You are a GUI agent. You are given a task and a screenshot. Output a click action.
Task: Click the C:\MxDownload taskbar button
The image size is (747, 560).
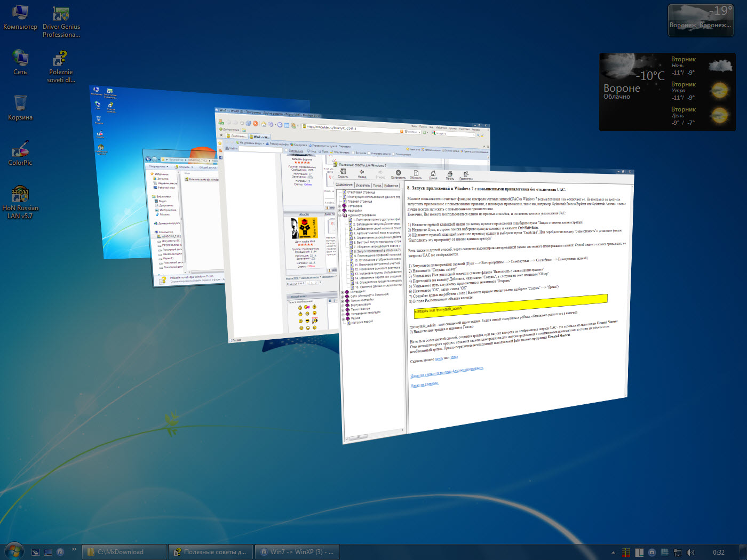[x=124, y=552]
